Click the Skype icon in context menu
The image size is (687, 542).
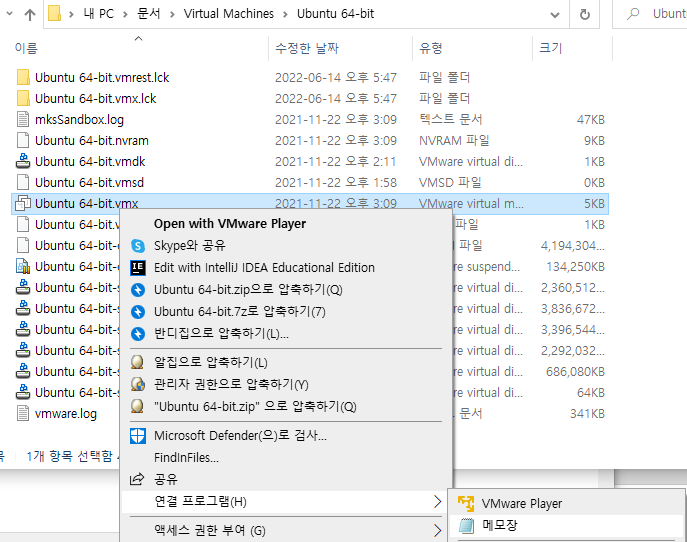(138, 246)
